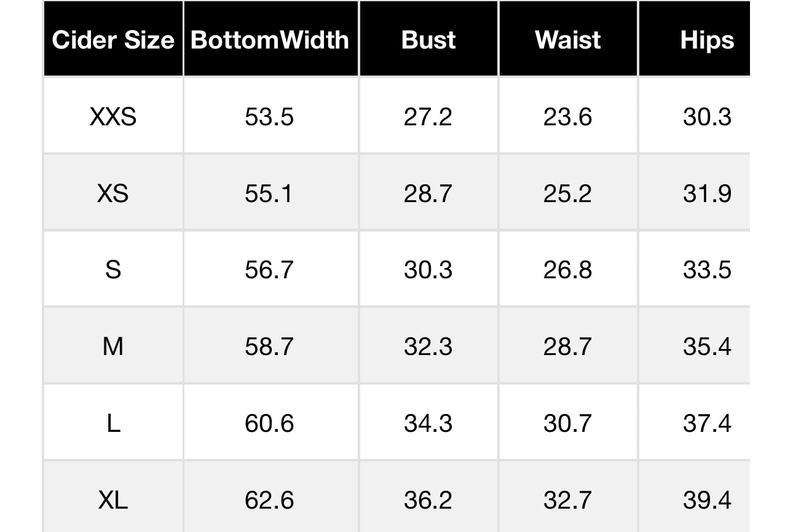The width and height of the screenshot is (793, 532).
Task: Select the XXS size row label
Action: click(113, 116)
